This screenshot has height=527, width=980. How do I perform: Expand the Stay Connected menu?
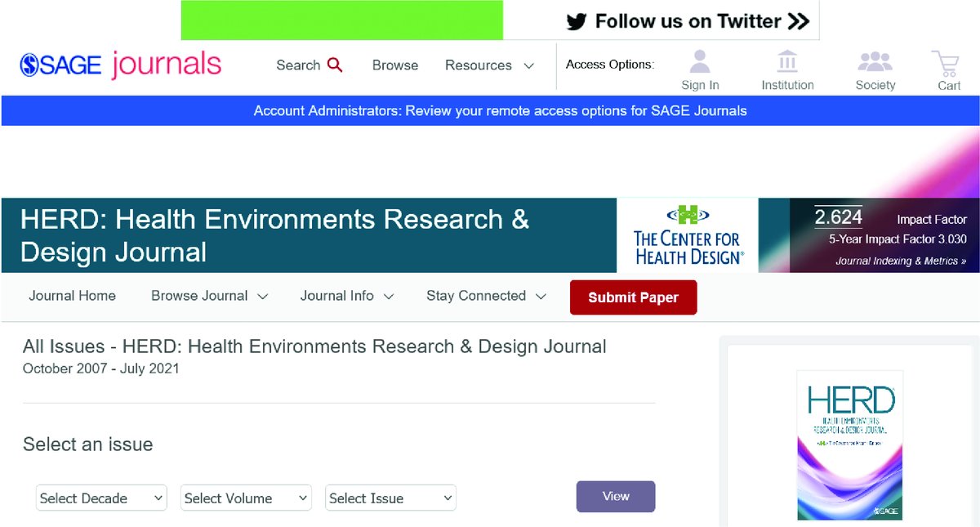pyautogui.click(x=485, y=296)
